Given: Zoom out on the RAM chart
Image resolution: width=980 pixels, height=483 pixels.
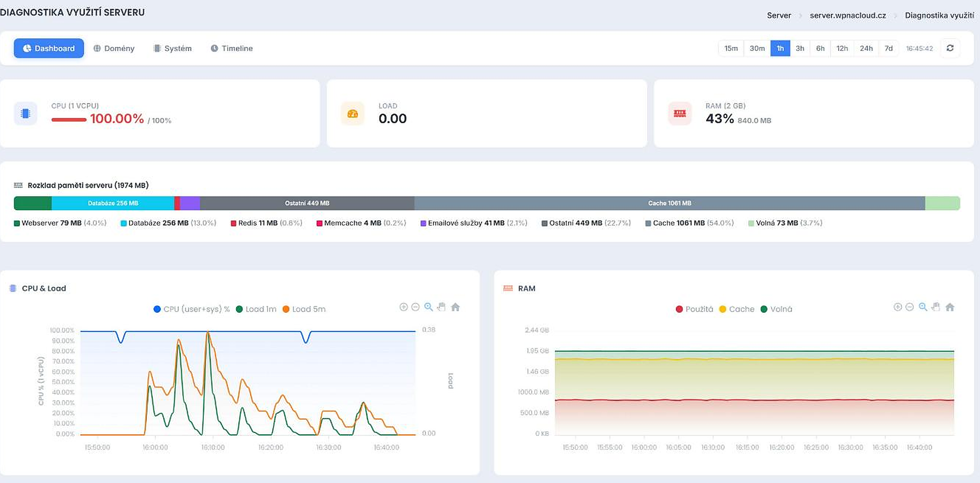Looking at the screenshot, I should 910,307.
